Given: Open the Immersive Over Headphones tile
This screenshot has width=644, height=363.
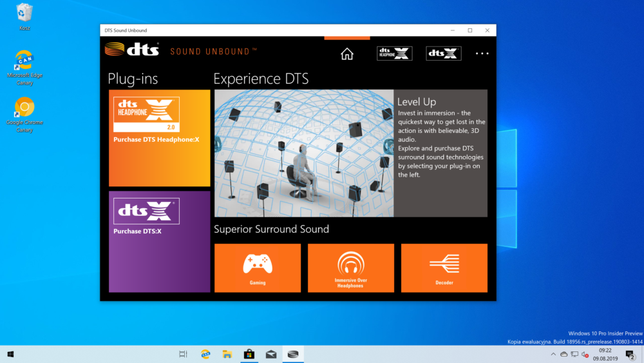Looking at the screenshot, I should click(x=351, y=268).
